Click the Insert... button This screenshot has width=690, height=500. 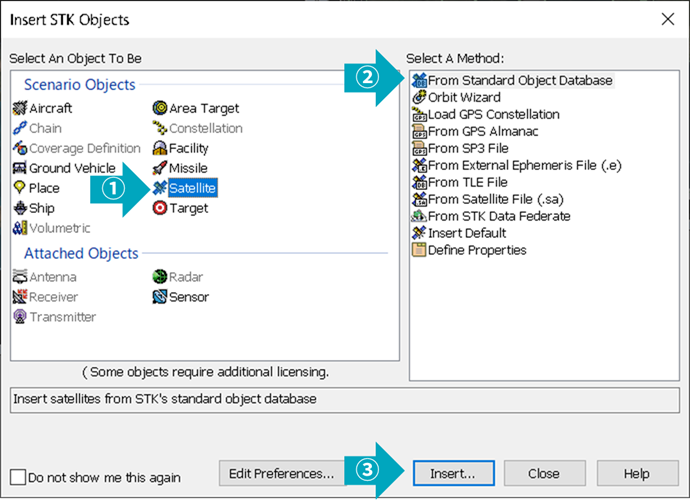click(453, 474)
